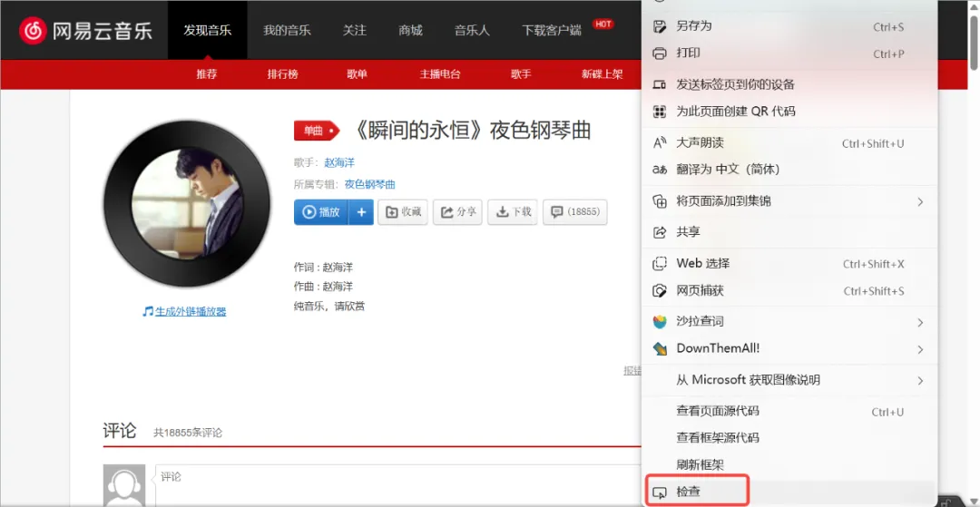The image size is (980, 507).
Task: Choose 查看页面源代码 menu entry
Action: pos(789,412)
